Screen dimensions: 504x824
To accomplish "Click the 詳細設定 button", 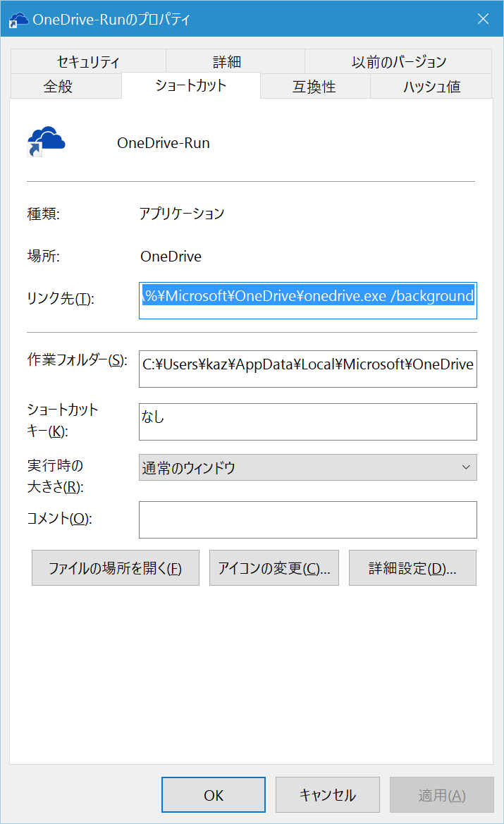I will click(412, 567).
